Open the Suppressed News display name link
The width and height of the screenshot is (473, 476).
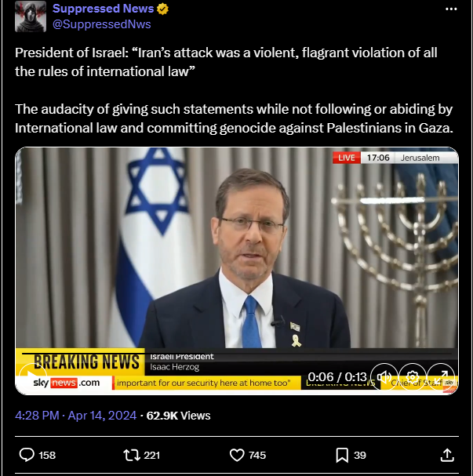tap(104, 9)
